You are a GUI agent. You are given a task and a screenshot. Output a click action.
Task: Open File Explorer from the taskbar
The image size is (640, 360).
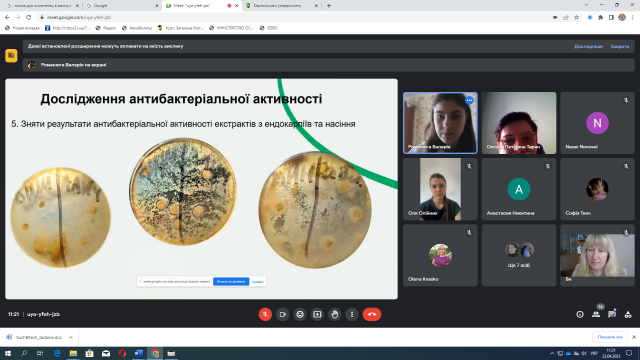click(x=73, y=353)
